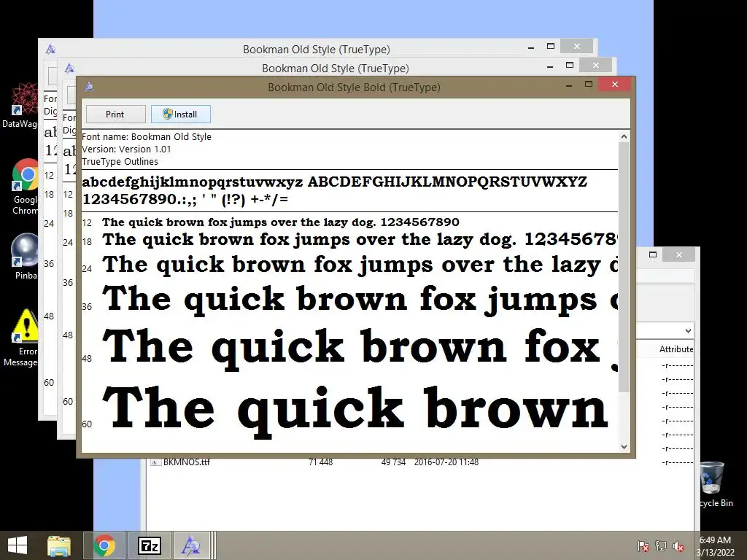Open the Recycle Bin icon
The image size is (747, 560).
pos(715,484)
